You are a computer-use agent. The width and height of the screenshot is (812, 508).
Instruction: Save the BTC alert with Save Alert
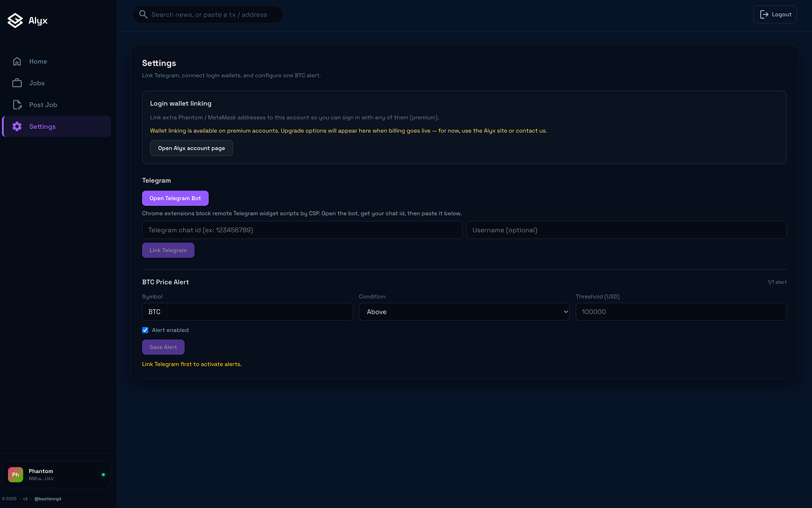pos(163,347)
